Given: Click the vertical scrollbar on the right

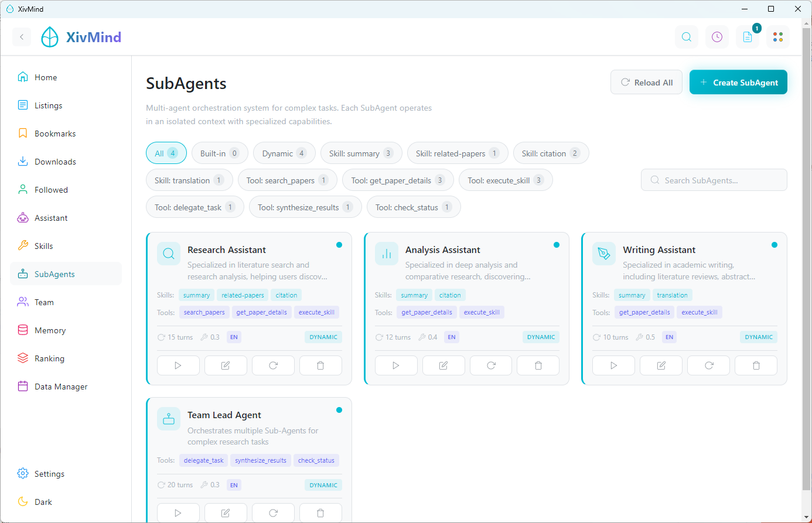Looking at the screenshot, I should [807, 258].
